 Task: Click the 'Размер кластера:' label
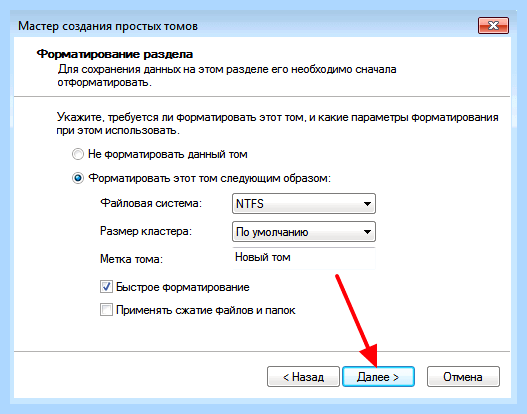(146, 231)
